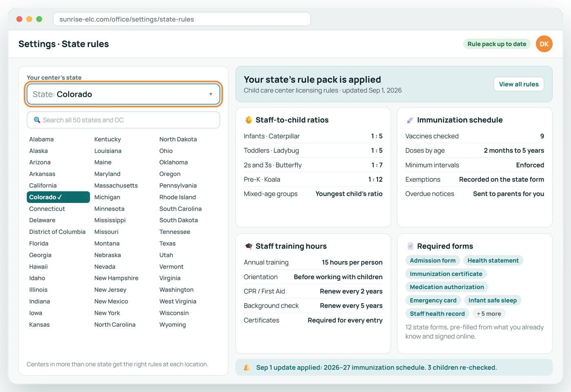Click the bell icon in update notice
The width and height of the screenshot is (571, 392).
(247, 368)
